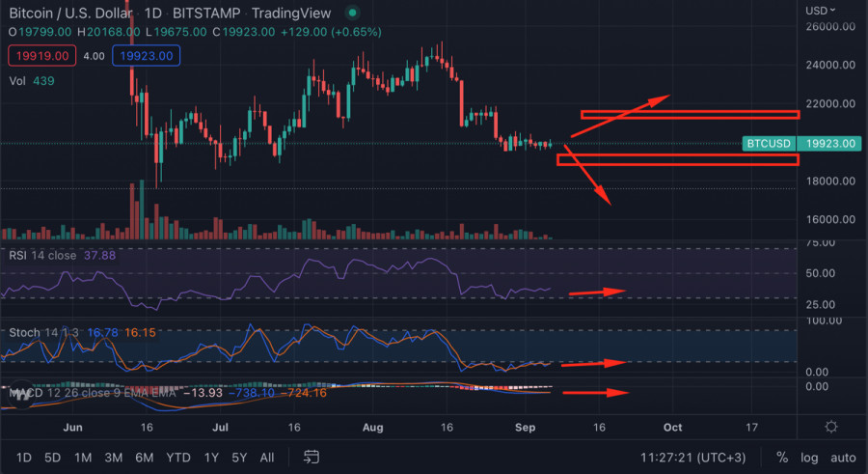Select the 1M time range
The width and height of the screenshot is (868, 474).
83,458
